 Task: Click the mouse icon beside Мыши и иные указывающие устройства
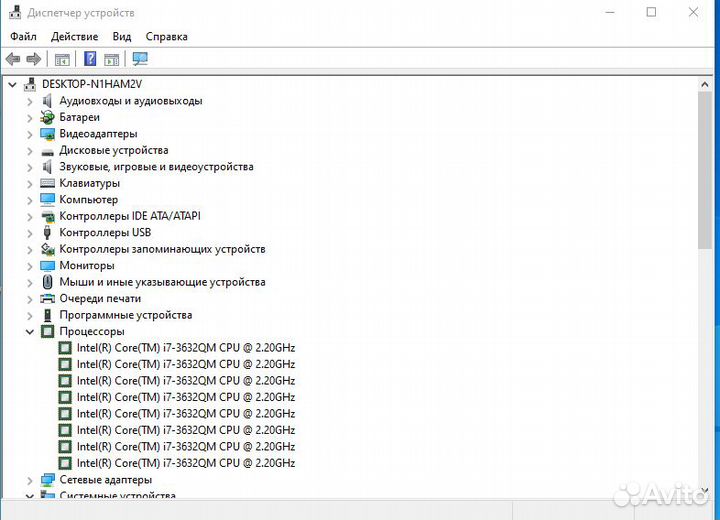[47, 282]
